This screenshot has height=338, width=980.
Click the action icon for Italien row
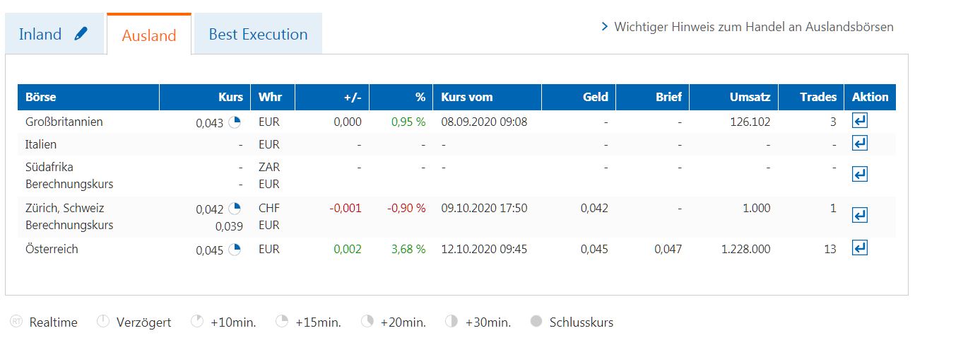click(x=860, y=144)
